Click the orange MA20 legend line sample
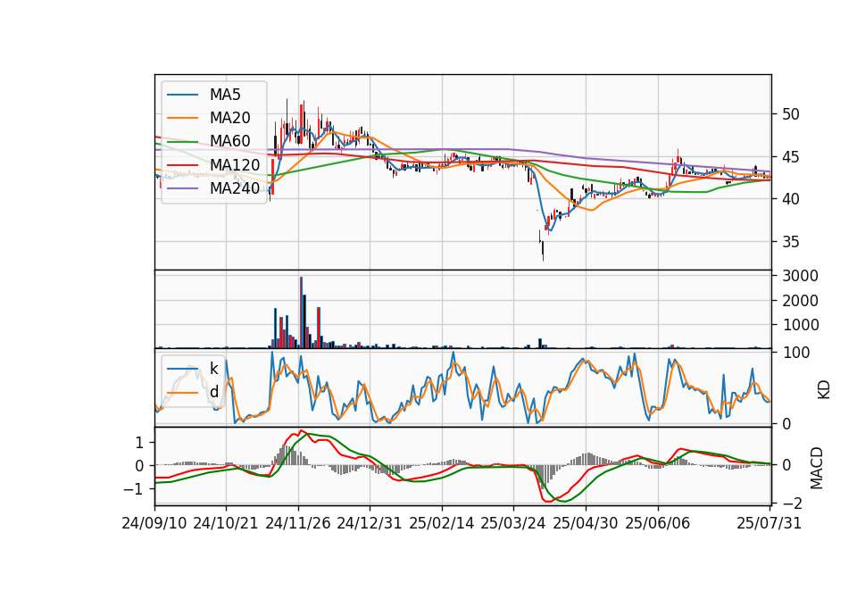Screen dimensions: 857x616 click(182, 118)
